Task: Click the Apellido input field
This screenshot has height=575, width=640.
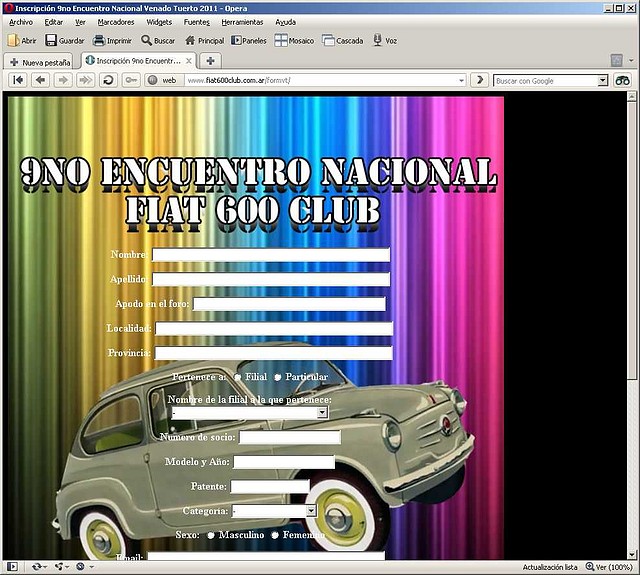Action: click(x=271, y=280)
